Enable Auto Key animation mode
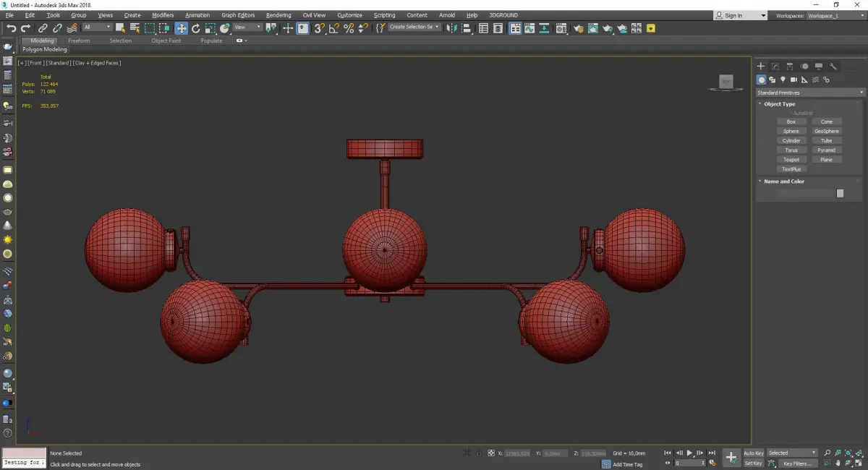 (x=753, y=453)
